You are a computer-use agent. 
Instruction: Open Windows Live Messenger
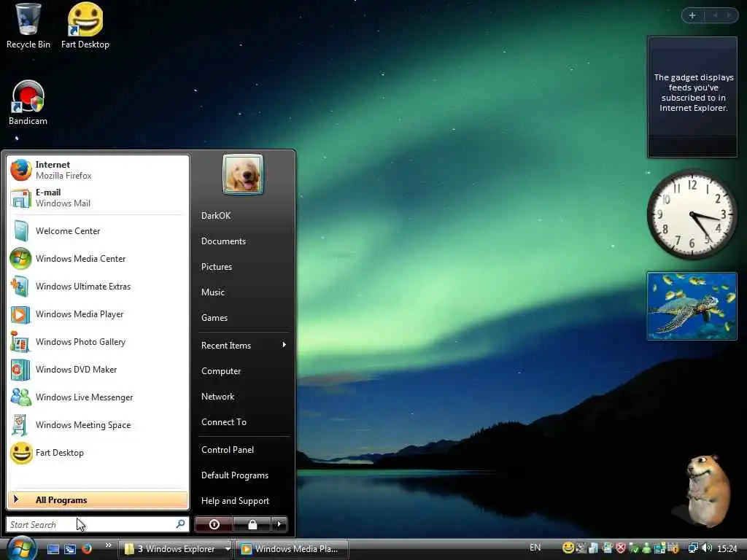98,397
